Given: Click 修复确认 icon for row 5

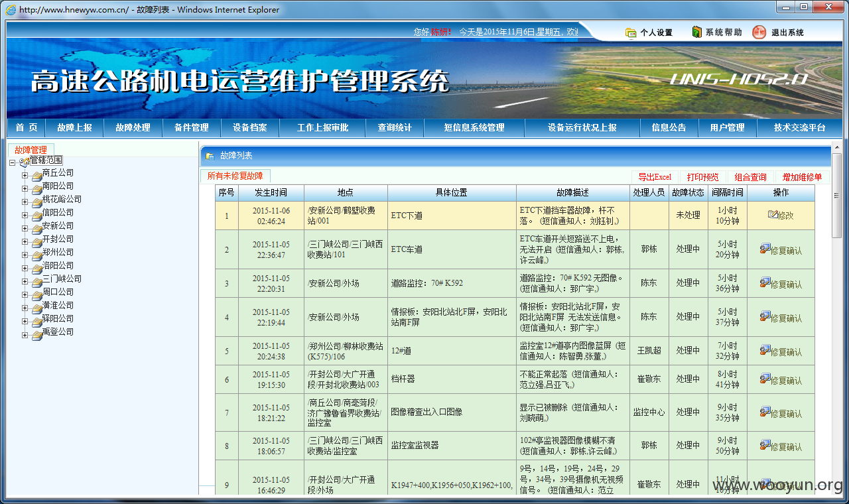Looking at the screenshot, I should [x=765, y=351].
